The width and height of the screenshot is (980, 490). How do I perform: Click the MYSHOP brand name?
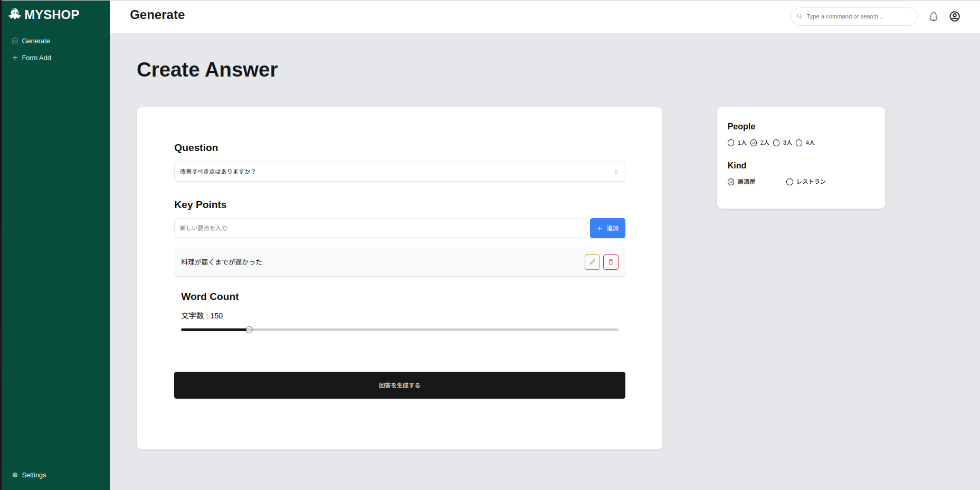pos(52,15)
